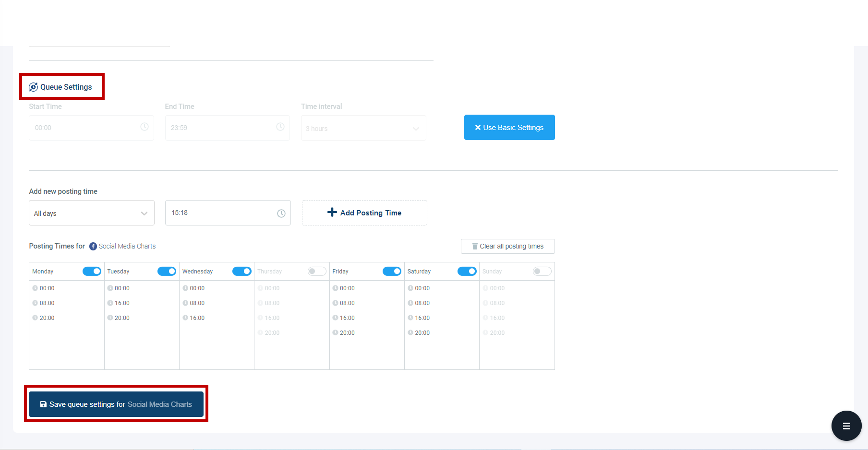
Task: Enable the Sunday posting toggle
Action: click(542, 271)
